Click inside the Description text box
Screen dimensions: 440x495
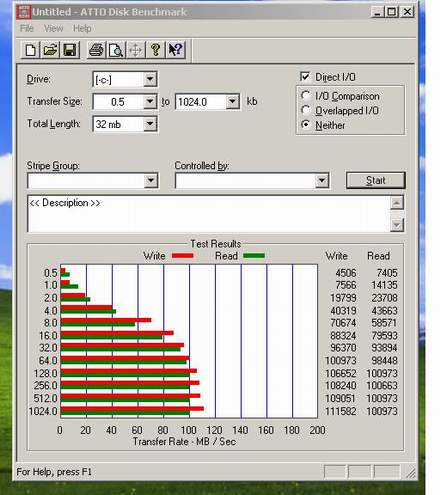209,214
